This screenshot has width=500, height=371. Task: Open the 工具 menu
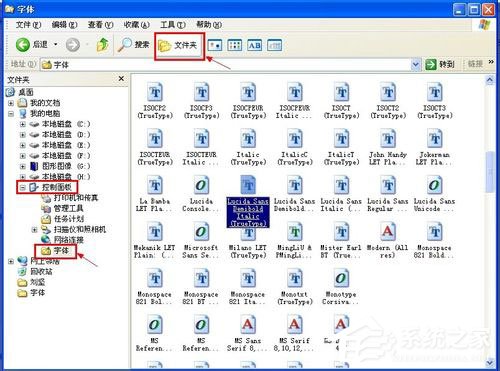coord(173,25)
